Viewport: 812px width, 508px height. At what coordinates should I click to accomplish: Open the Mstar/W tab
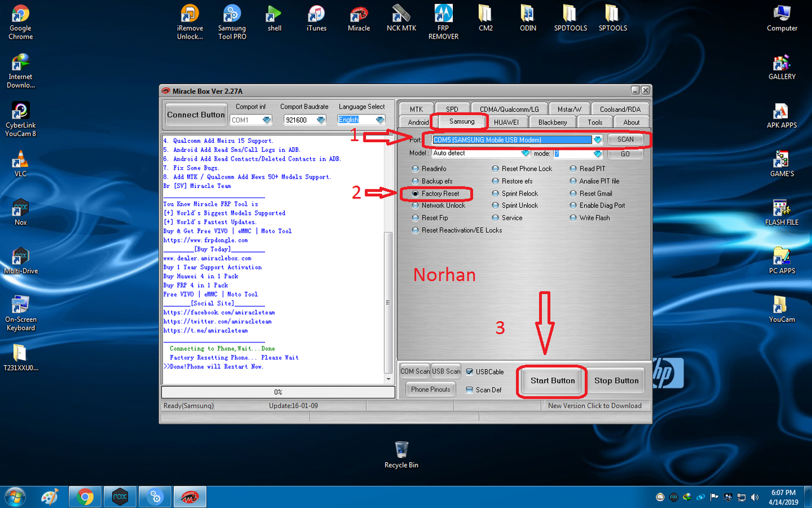point(569,109)
